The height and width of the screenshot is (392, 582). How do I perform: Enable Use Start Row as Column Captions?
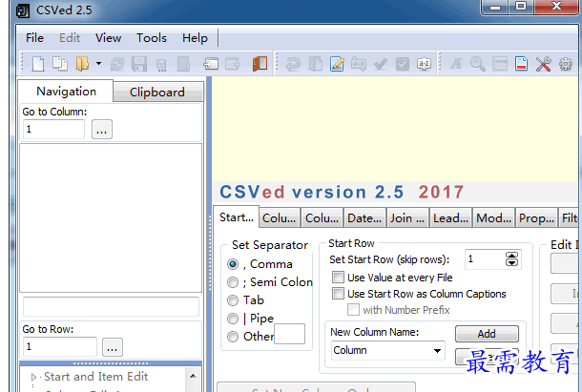coord(338,293)
